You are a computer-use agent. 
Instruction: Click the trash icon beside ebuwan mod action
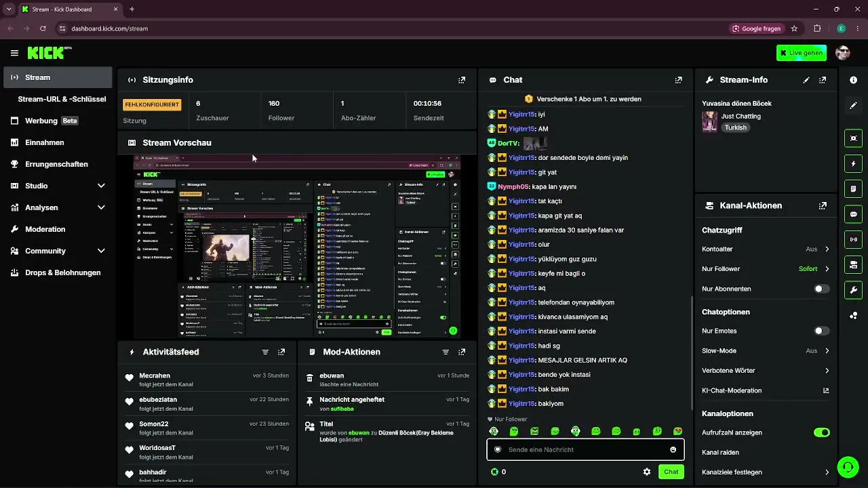pos(310,378)
